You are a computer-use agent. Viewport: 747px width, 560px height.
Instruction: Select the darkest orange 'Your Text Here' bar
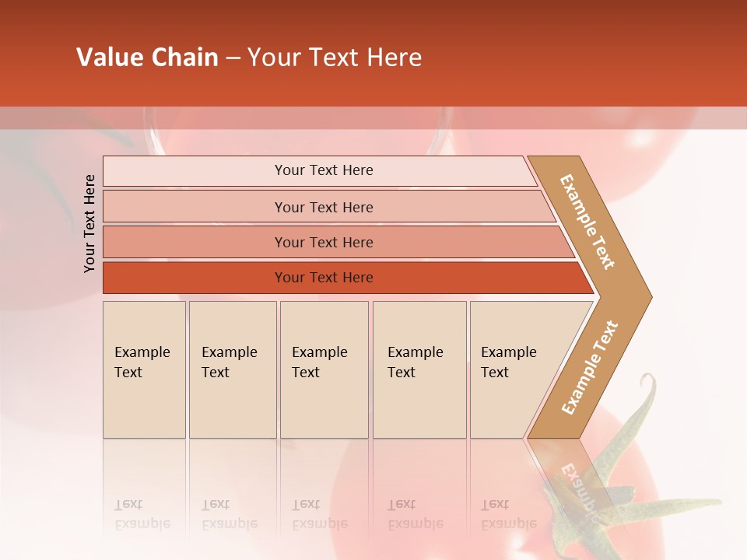[x=349, y=278]
